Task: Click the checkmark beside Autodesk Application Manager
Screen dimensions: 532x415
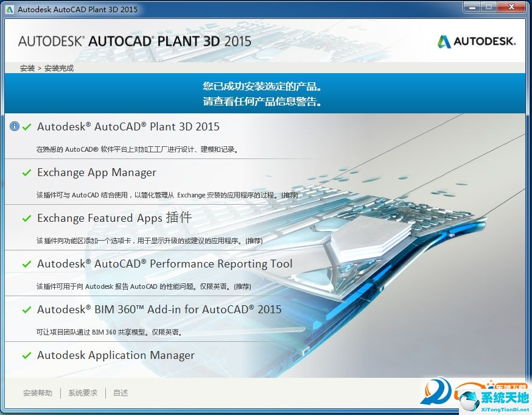Action: [26, 355]
